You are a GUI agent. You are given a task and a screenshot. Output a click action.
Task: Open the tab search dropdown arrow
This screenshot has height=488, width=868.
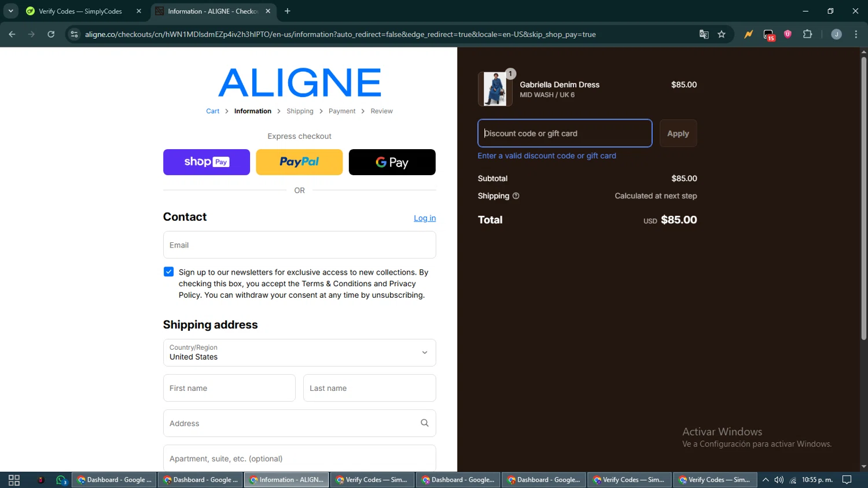coord(10,11)
